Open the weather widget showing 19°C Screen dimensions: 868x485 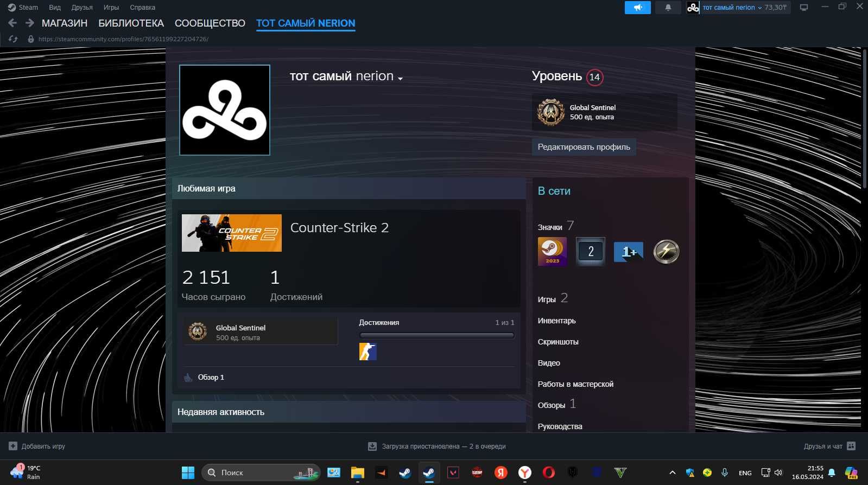tap(26, 472)
